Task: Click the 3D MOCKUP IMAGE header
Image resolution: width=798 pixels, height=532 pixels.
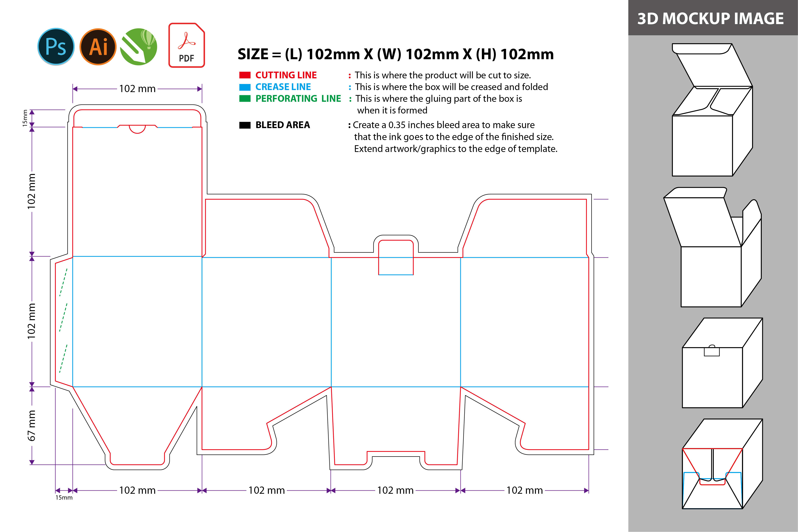Action: click(x=710, y=18)
